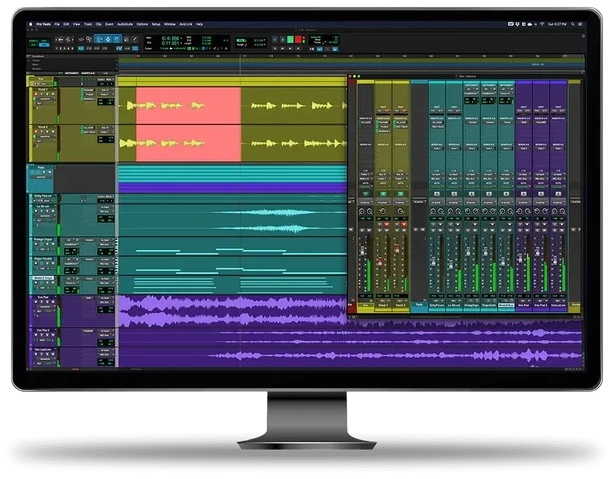
Task: Open Le Strum group selector in mixer
Action: 454,202
